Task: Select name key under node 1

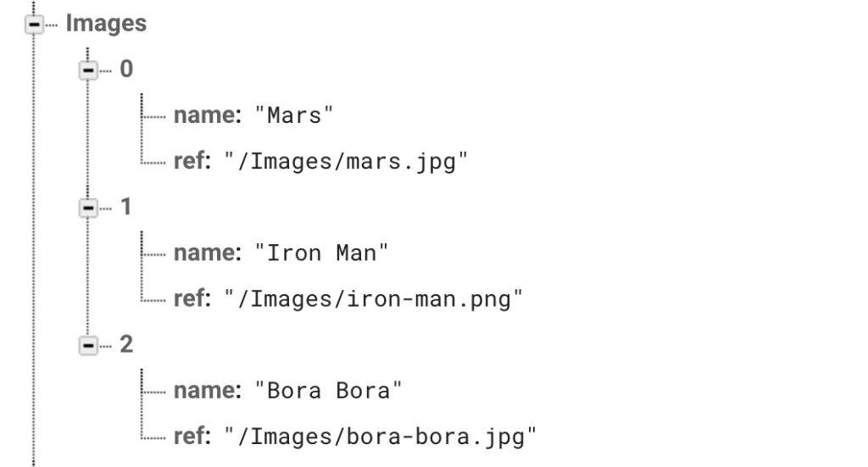Action: click(208, 253)
